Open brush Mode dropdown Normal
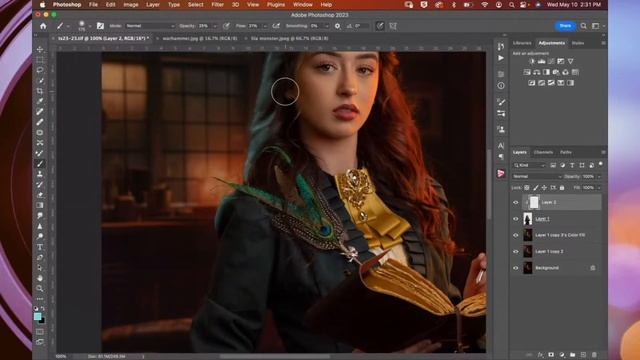 (150, 26)
